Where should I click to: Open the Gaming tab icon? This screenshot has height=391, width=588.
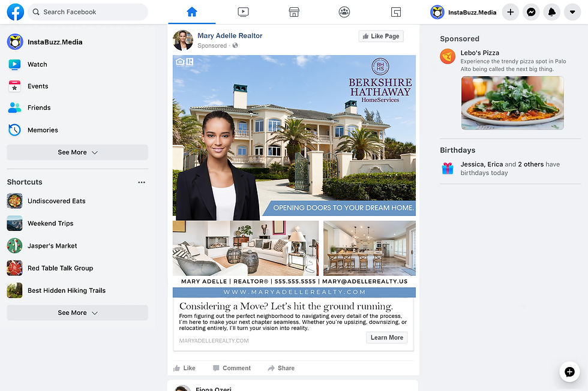tap(395, 12)
